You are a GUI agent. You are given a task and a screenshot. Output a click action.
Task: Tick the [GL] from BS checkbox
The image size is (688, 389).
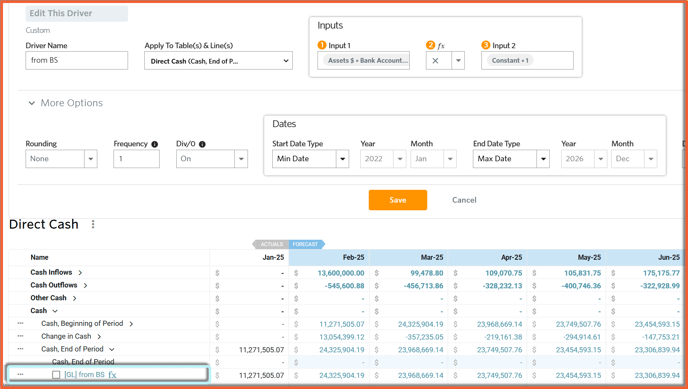pyautogui.click(x=56, y=375)
